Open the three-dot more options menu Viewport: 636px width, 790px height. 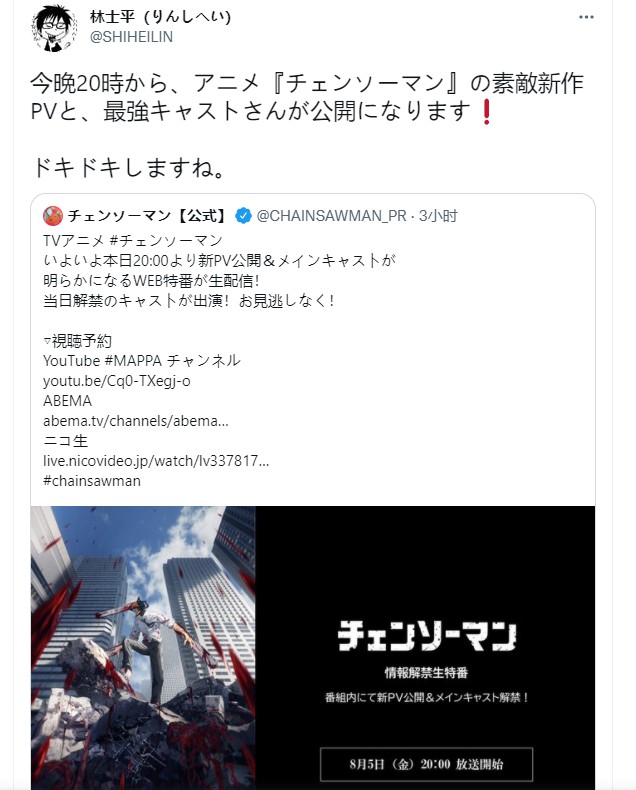586,17
